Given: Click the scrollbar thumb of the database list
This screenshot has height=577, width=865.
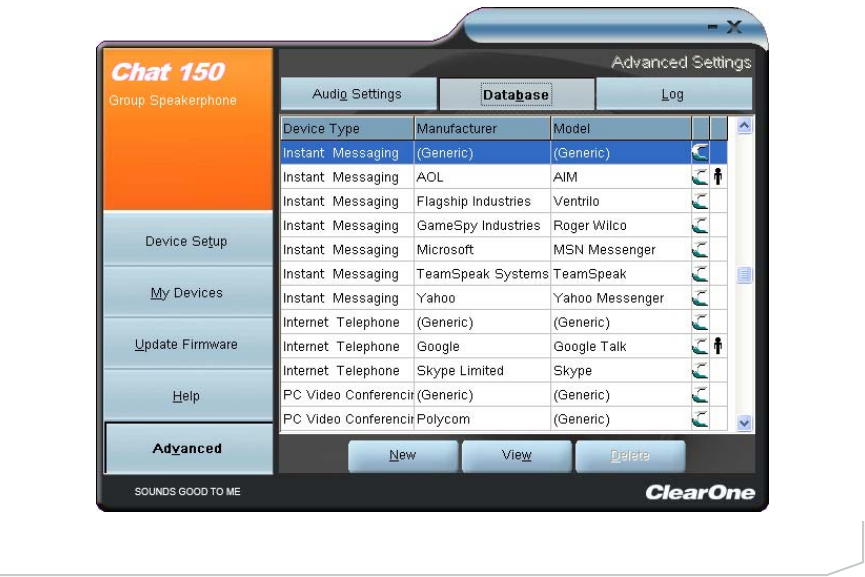Looking at the screenshot, I should [x=744, y=274].
